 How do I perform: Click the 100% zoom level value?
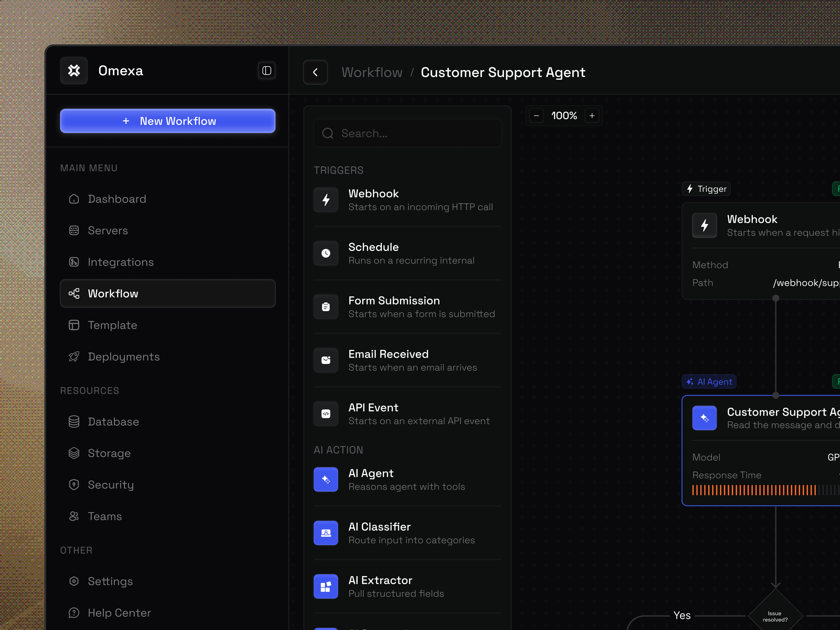[x=564, y=116]
